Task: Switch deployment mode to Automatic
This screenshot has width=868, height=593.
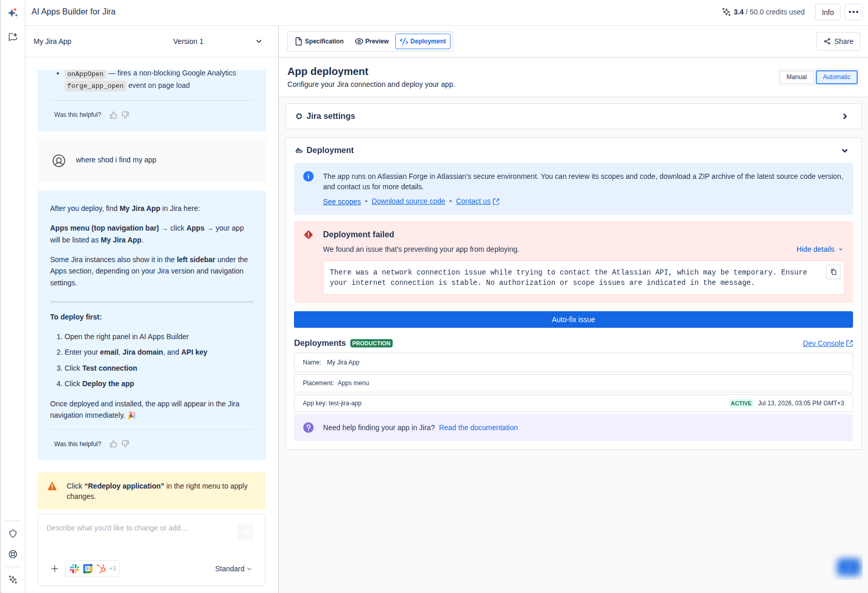Action: point(836,77)
